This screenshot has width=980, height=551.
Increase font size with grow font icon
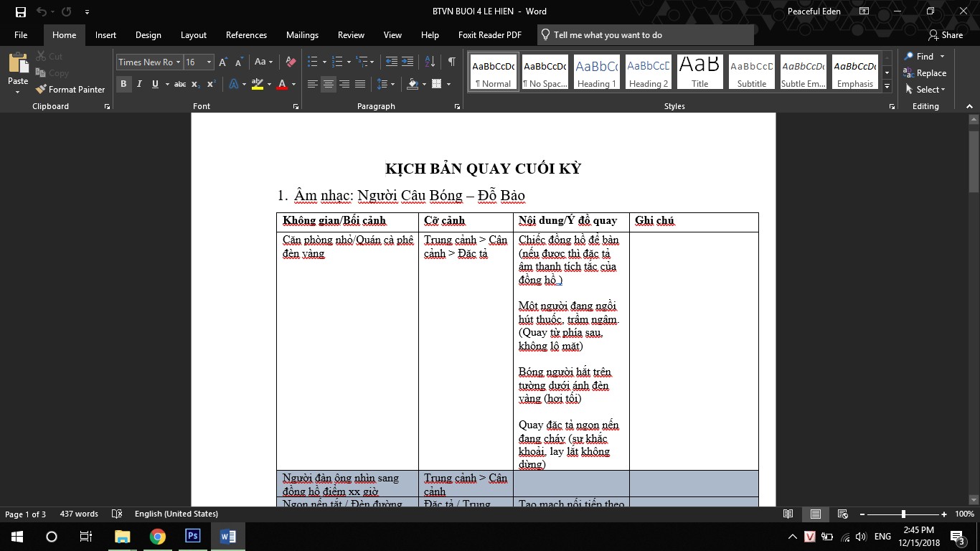pyautogui.click(x=223, y=62)
